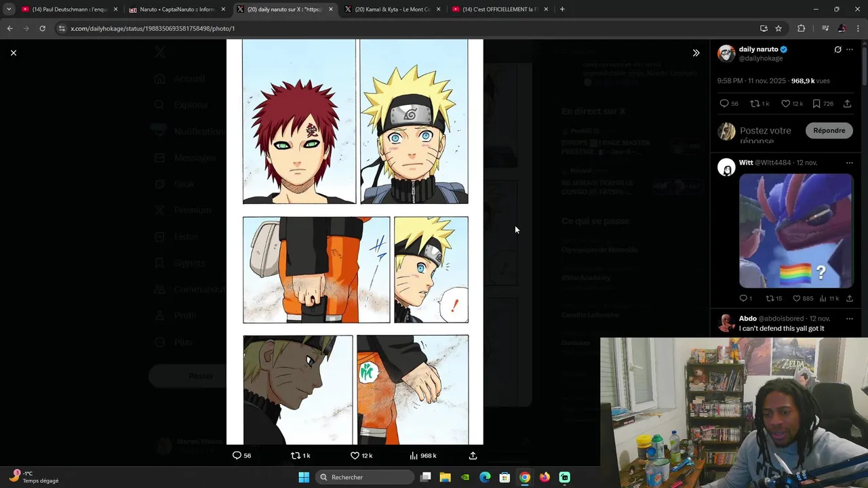Image resolution: width=868 pixels, height=488 pixels.
Task: Bookmark the post with 726 bookmarks
Action: click(x=823, y=104)
